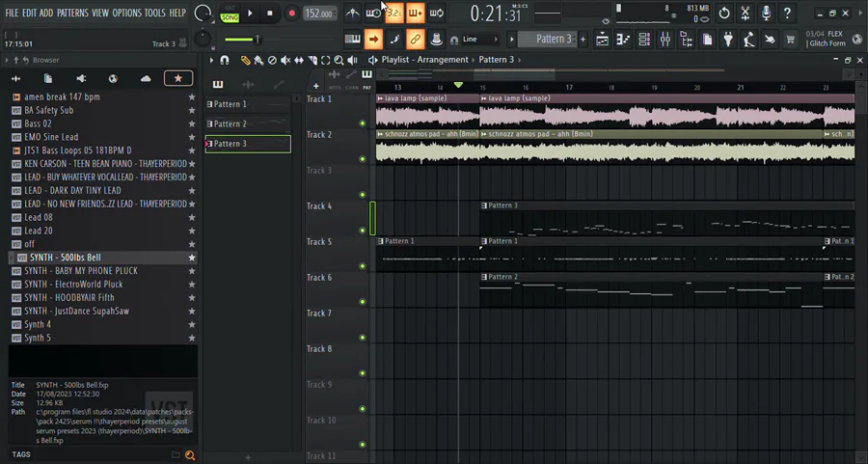
Task: Toggle loop recording icon
Action: (437, 13)
